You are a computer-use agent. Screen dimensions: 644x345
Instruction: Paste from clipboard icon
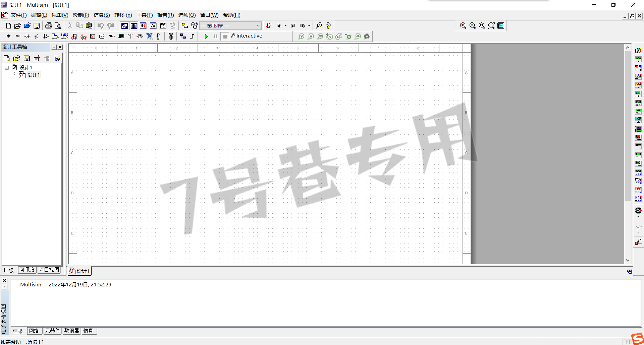[89, 26]
